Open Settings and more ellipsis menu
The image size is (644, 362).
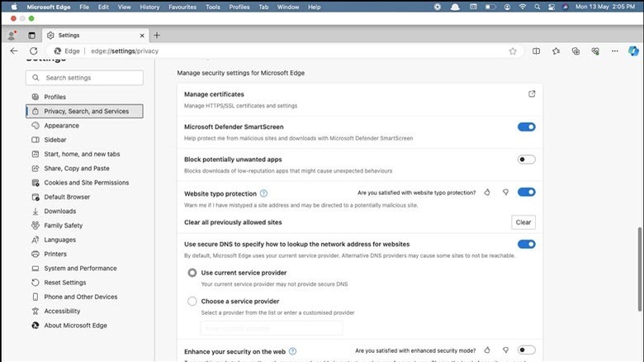click(x=613, y=50)
